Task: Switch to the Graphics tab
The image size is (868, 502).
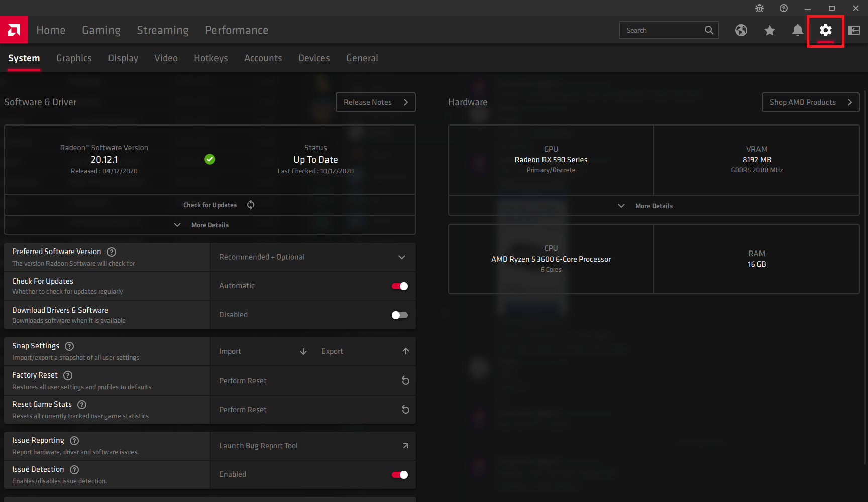Action: click(74, 58)
